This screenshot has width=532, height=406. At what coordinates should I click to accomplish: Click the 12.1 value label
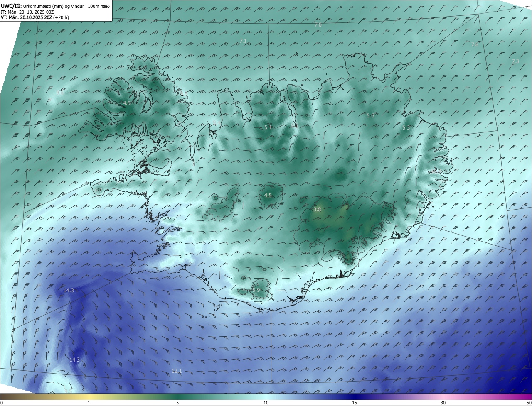pyautogui.click(x=177, y=371)
